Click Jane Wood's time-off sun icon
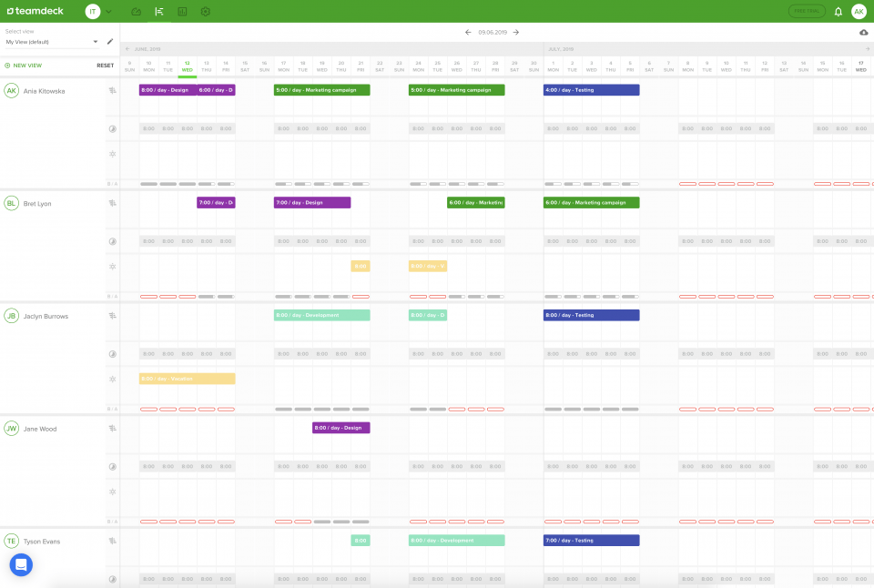Image resolution: width=874 pixels, height=588 pixels. [x=113, y=492]
